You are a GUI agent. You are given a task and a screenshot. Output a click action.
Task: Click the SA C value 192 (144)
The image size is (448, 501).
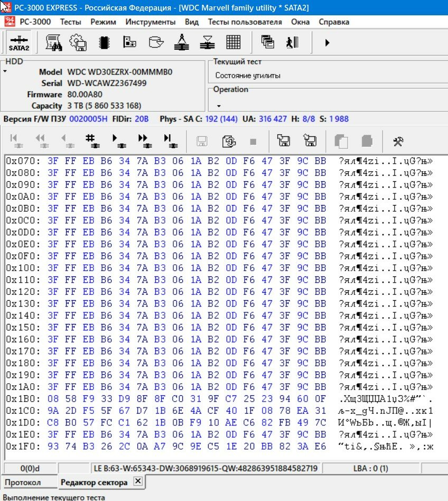point(221,119)
